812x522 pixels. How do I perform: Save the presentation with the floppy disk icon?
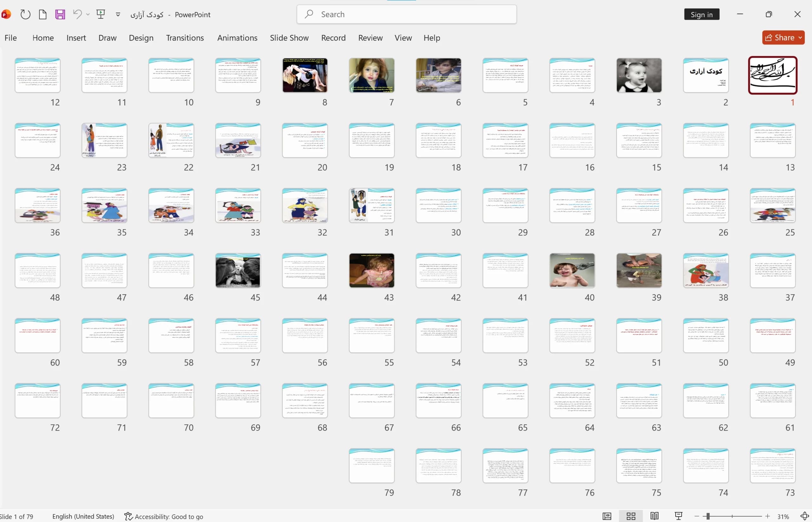point(60,15)
